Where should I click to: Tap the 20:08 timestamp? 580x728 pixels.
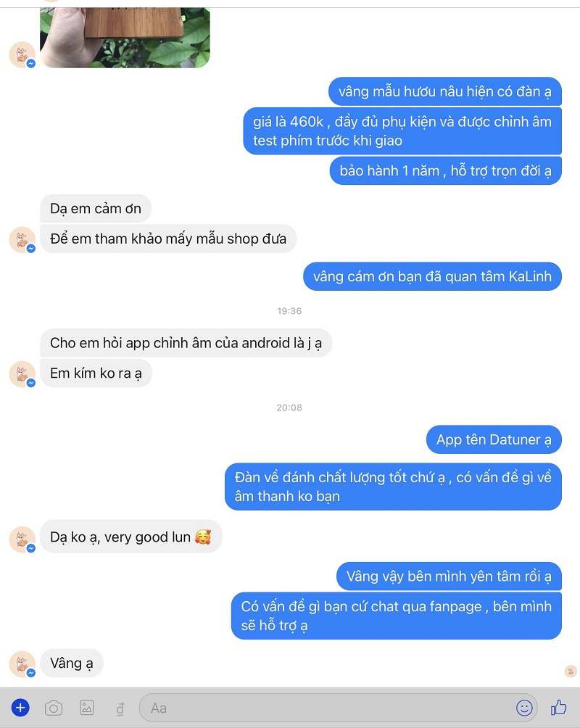coord(289,408)
